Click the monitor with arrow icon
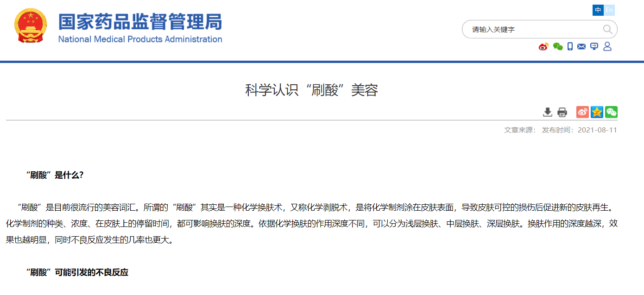This screenshot has width=644, height=295. 594,47
